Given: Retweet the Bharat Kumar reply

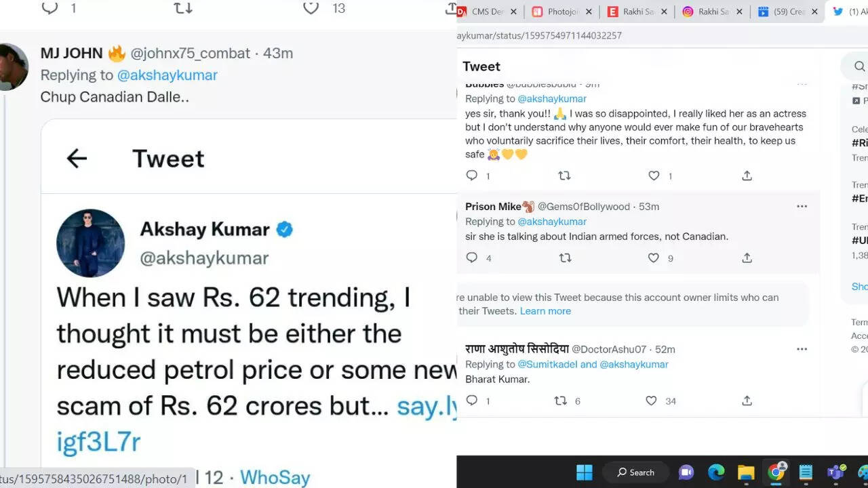Looking at the screenshot, I should pos(561,401).
